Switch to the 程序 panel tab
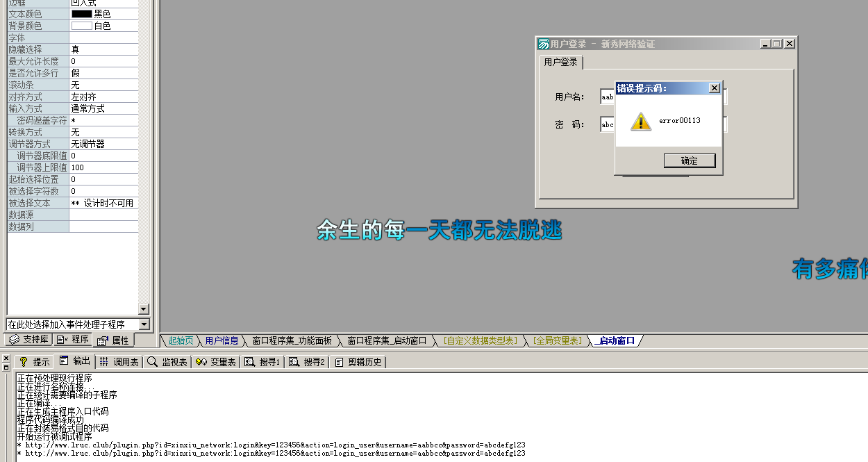 [73, 340]
